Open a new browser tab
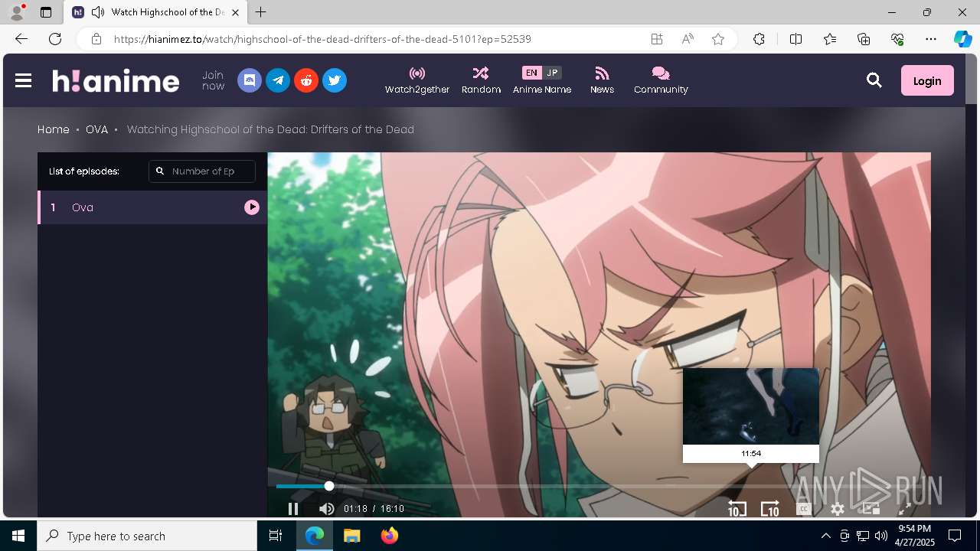This screenshot has height=551, width=980. coord(261,12)
